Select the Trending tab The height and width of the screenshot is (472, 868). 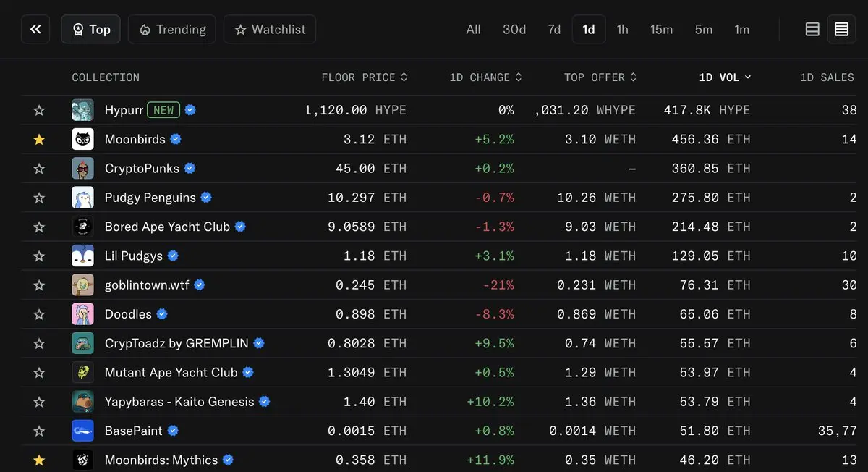(x=172, y=30)
